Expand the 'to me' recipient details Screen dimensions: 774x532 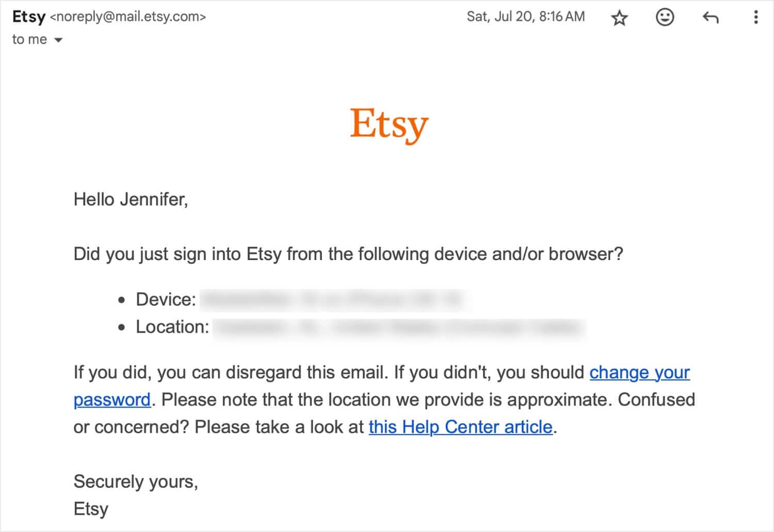point(28,39)
